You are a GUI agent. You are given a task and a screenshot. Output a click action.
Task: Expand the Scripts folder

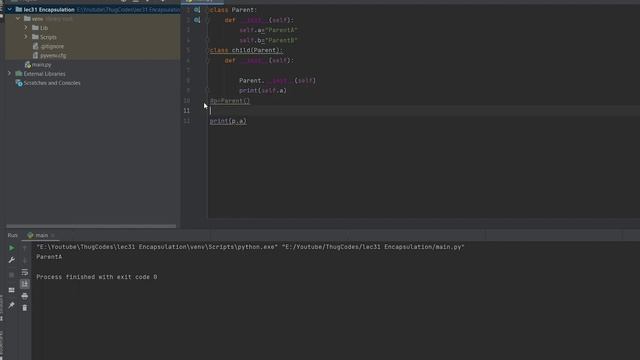26,37
